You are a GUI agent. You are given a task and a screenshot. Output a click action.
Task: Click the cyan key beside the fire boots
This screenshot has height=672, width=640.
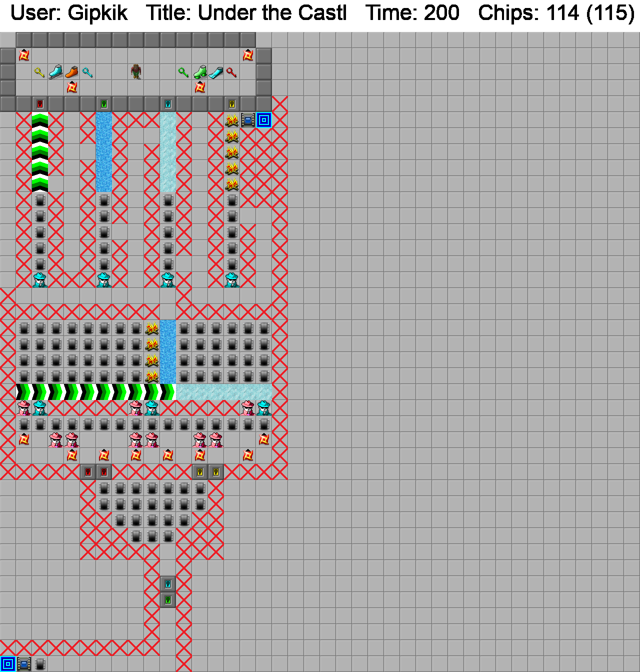coord(87,72)
